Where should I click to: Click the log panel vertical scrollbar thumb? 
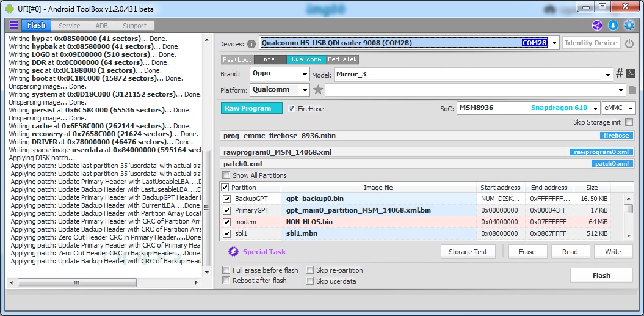pos(208,208)
